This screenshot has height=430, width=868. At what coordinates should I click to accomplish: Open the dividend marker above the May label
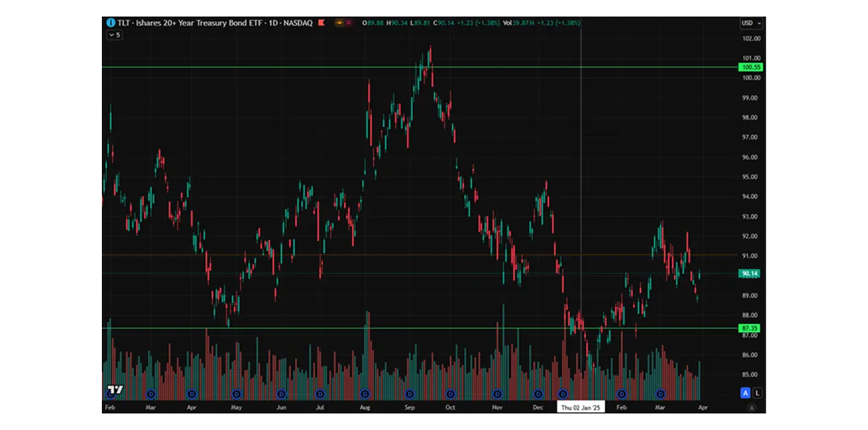pos(236,394)
